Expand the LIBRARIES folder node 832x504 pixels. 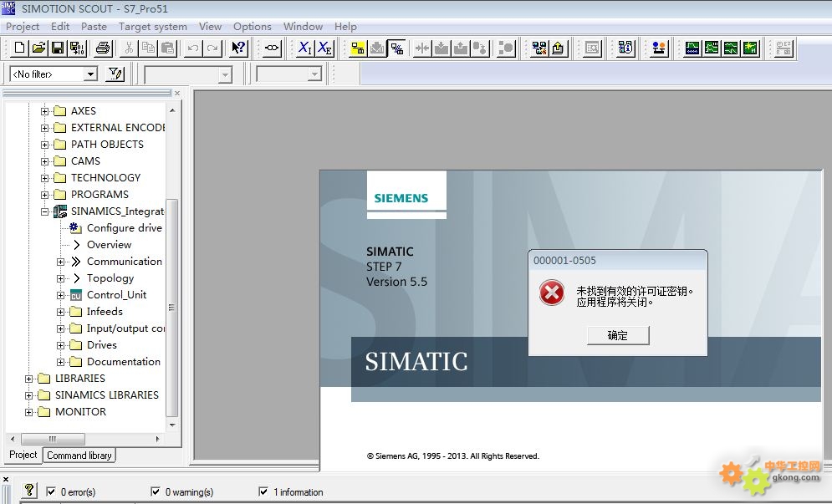point(28,379)
